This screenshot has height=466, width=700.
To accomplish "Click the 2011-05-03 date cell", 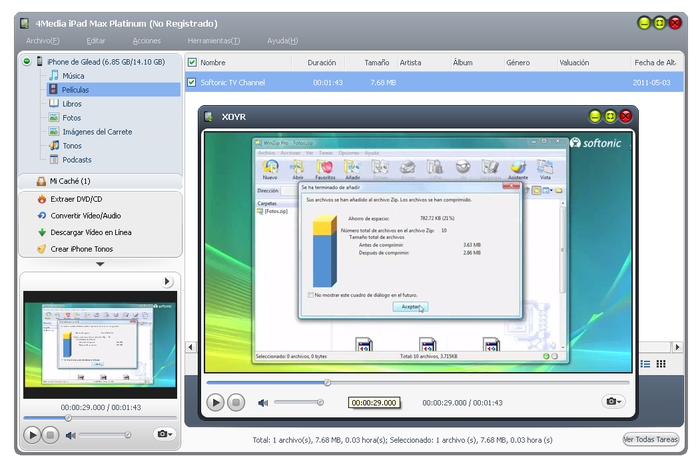I will tap(651, 83).
